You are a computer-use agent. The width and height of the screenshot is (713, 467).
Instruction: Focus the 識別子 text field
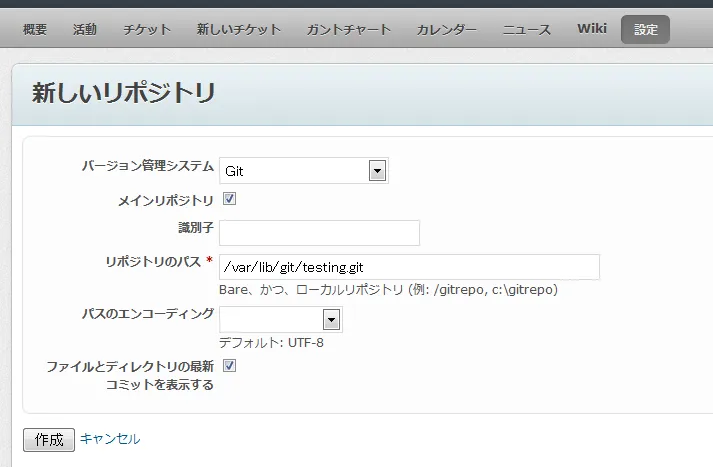point(319,233)
